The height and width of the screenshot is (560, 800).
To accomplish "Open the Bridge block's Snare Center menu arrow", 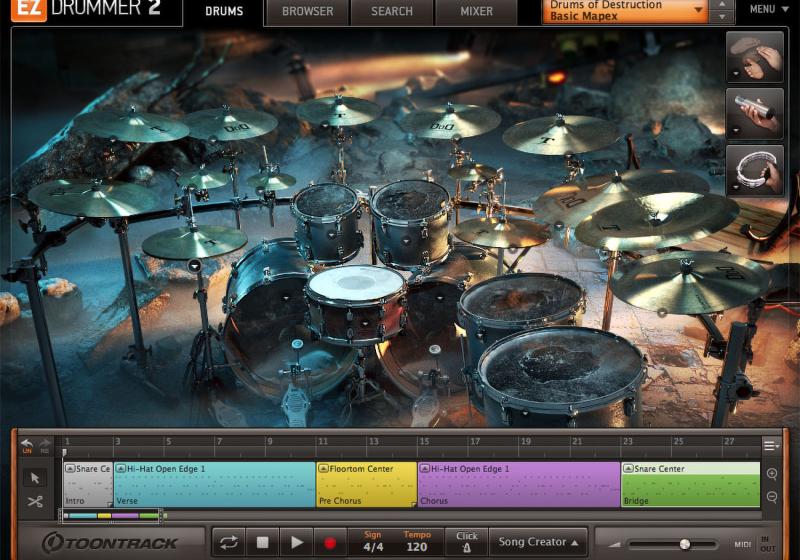I will (x=628, y=468).
